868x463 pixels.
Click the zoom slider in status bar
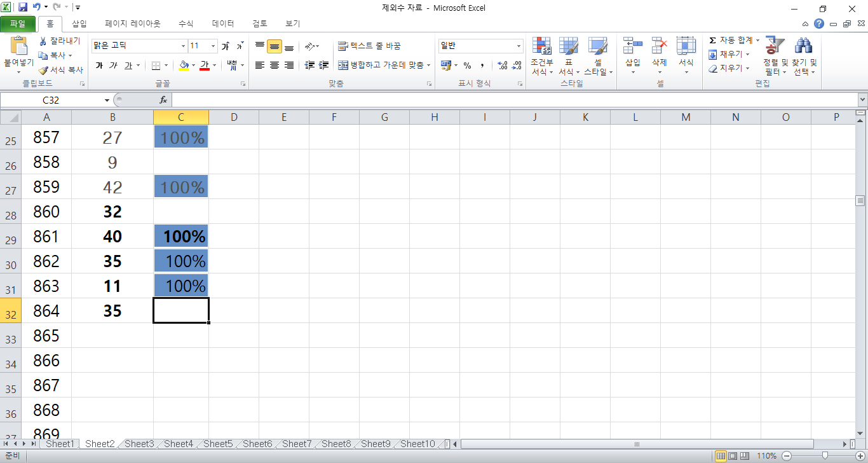(x=825, y=456)
